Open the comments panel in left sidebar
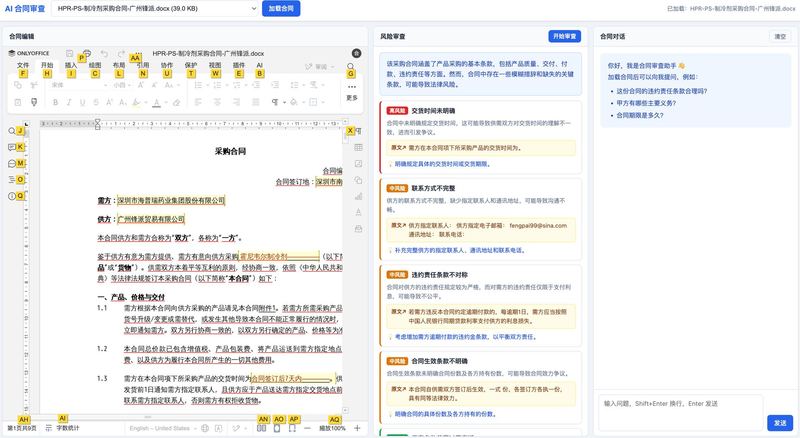Image resolution: width=800 pixels, height=438 pixels. click(x=12, y=147)
